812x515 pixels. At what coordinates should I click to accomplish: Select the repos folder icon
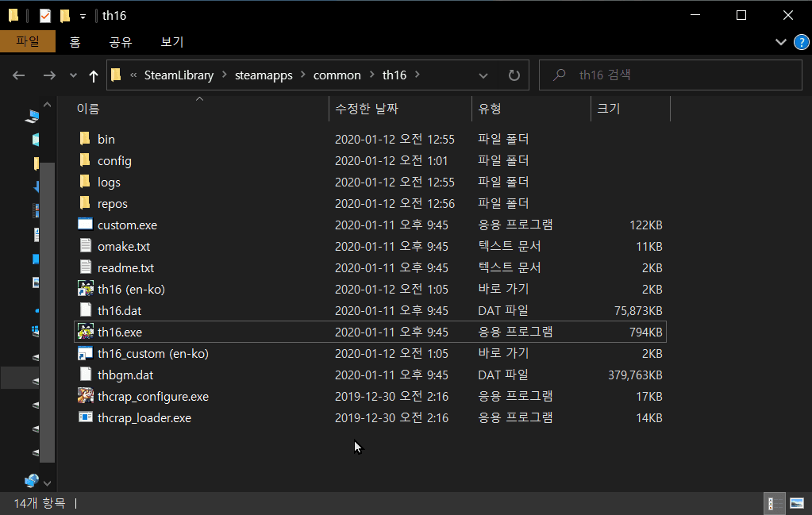85,203
